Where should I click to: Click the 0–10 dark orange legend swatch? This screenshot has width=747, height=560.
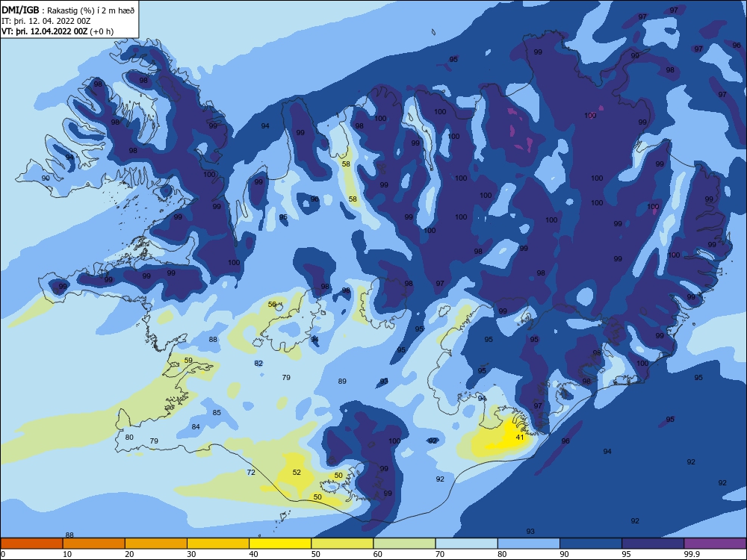31,544
